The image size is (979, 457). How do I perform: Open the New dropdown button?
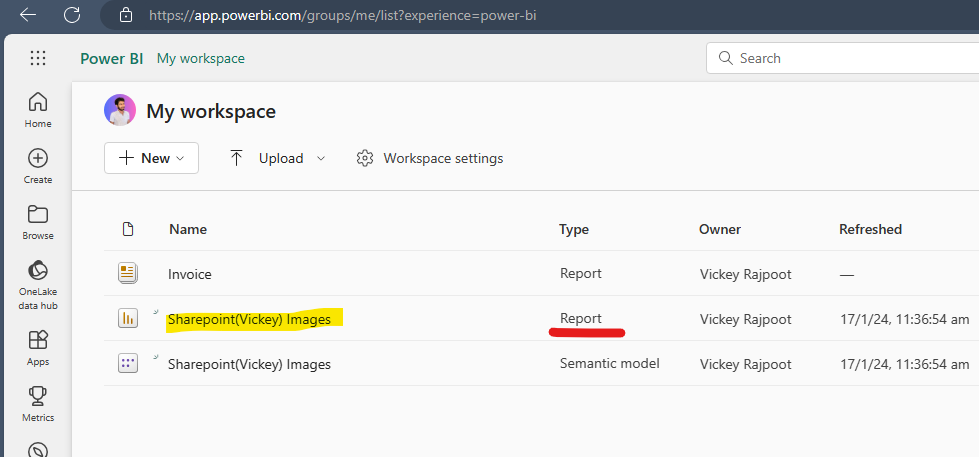pyautogui.click(x=151, y=158)
